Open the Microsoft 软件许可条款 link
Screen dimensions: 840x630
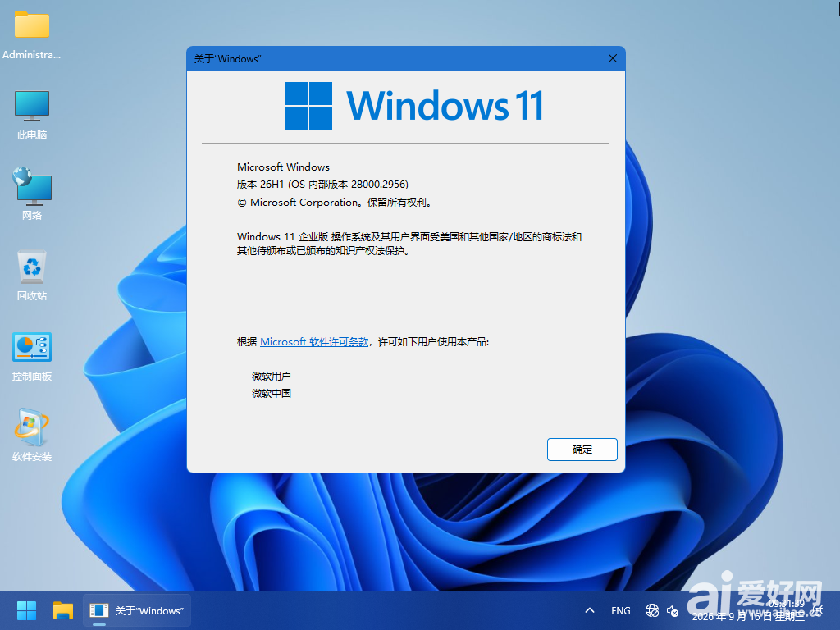click(314, 342)
